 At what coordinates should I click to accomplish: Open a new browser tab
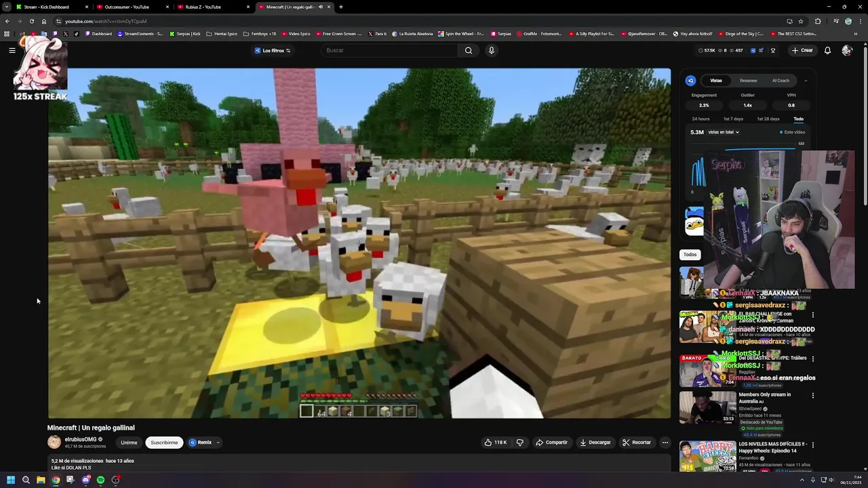(x=341, y=7)
